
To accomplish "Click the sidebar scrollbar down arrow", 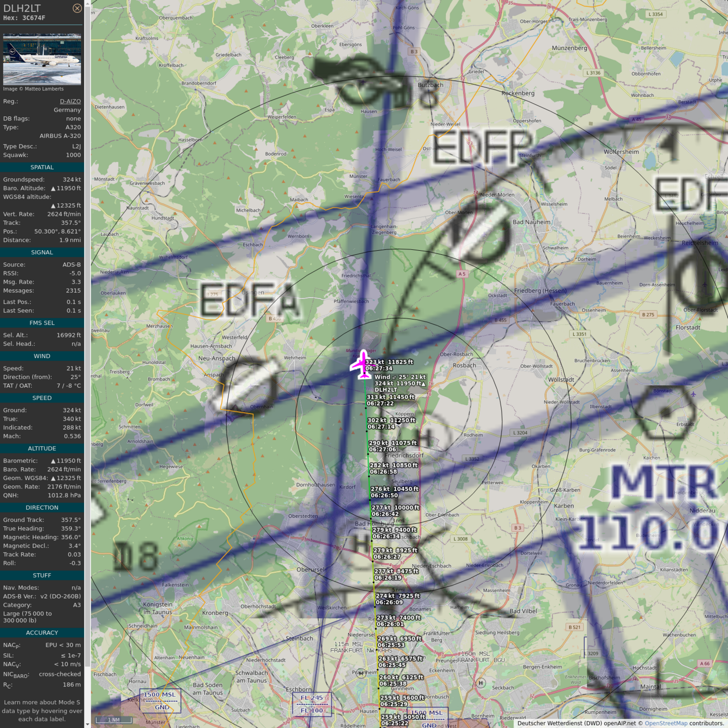I will [x=87, y=724].
